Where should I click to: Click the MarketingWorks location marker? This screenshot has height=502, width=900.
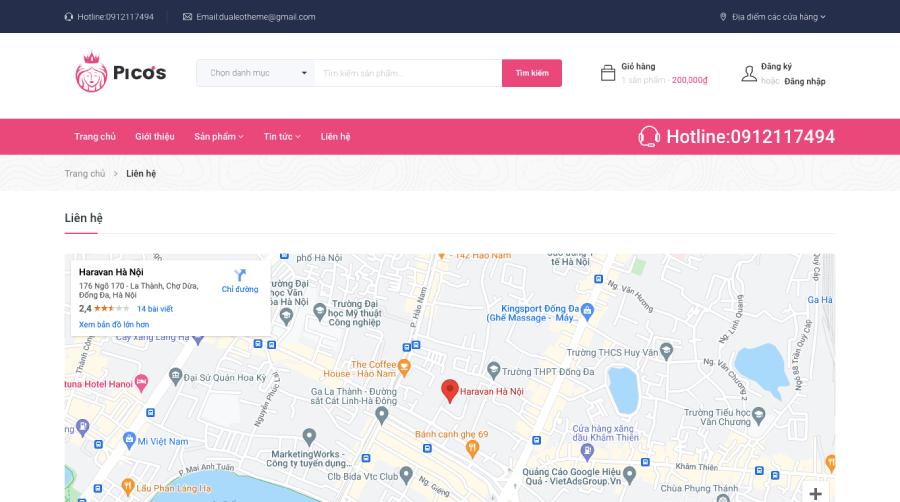click(x=309, y=437)
